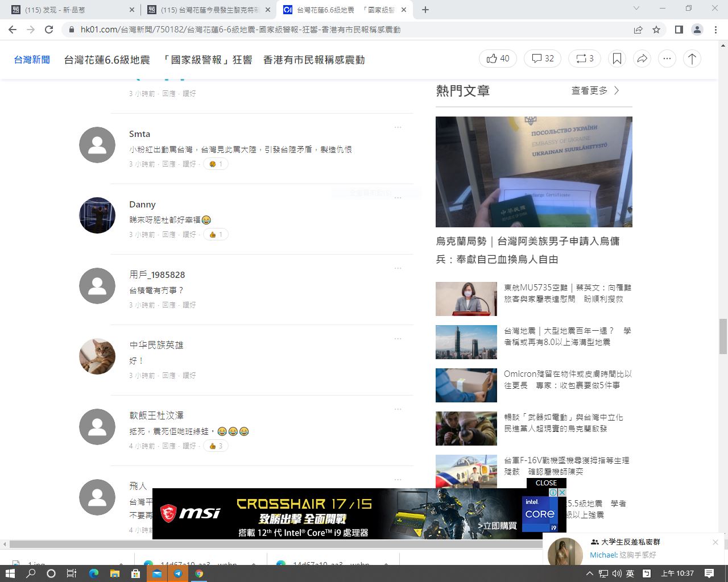The image size is (728, 582).
Task: Open 中华民族英雄's cat avatar
Action: tap(97, 356)
